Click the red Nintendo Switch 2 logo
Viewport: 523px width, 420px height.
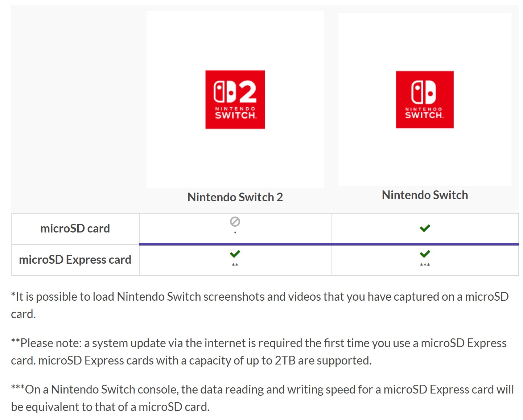click(235, 99)
